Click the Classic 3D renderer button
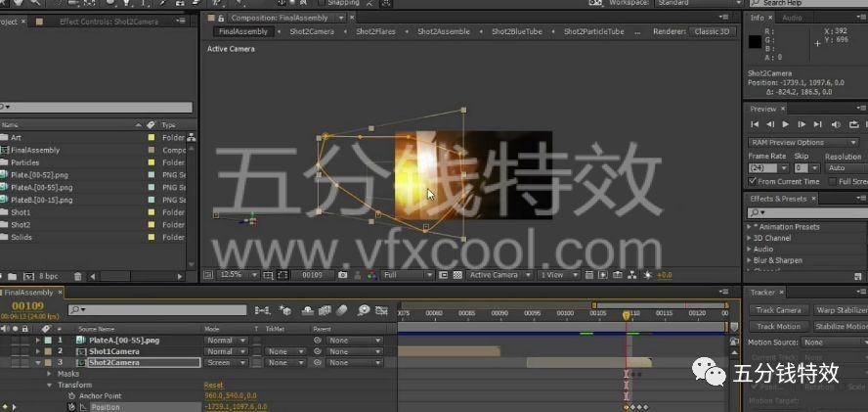The width and height of the screenshot is (868, 412). pos(712,31)
